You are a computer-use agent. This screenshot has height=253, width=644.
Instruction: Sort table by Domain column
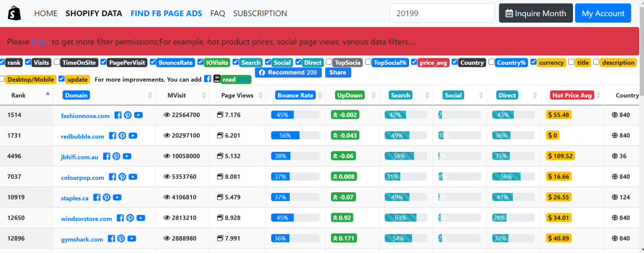point(104,95)
